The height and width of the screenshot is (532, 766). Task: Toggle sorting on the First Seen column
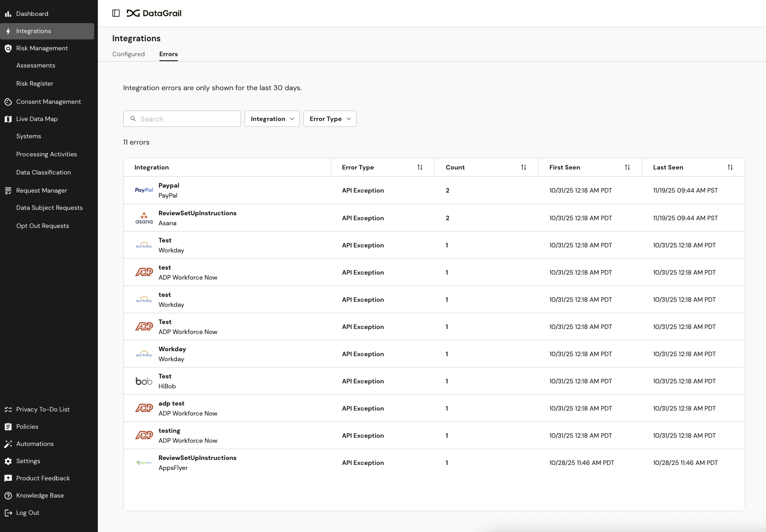coord(627,167)
